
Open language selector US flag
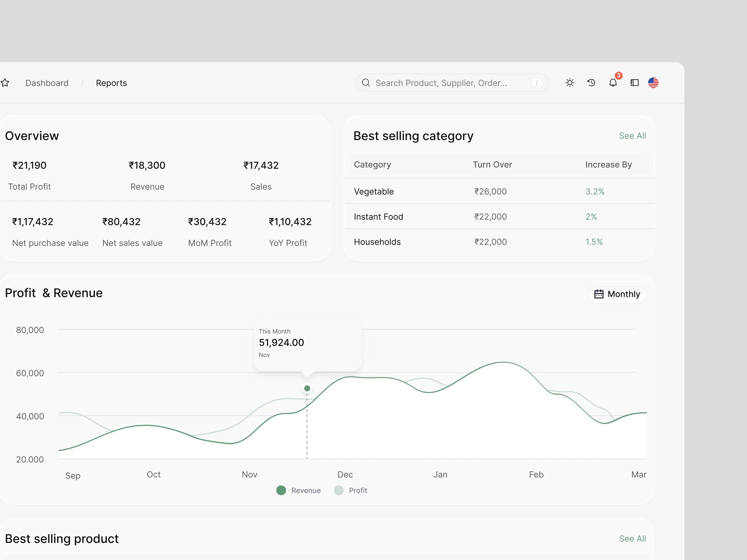[x=653, y=83]
